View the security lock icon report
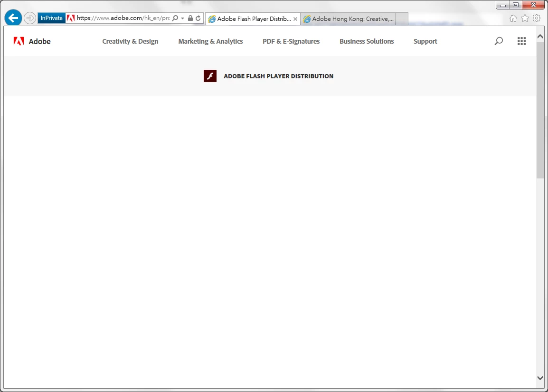The width and height of the screenshot is (548, 392). pos(190,18)
